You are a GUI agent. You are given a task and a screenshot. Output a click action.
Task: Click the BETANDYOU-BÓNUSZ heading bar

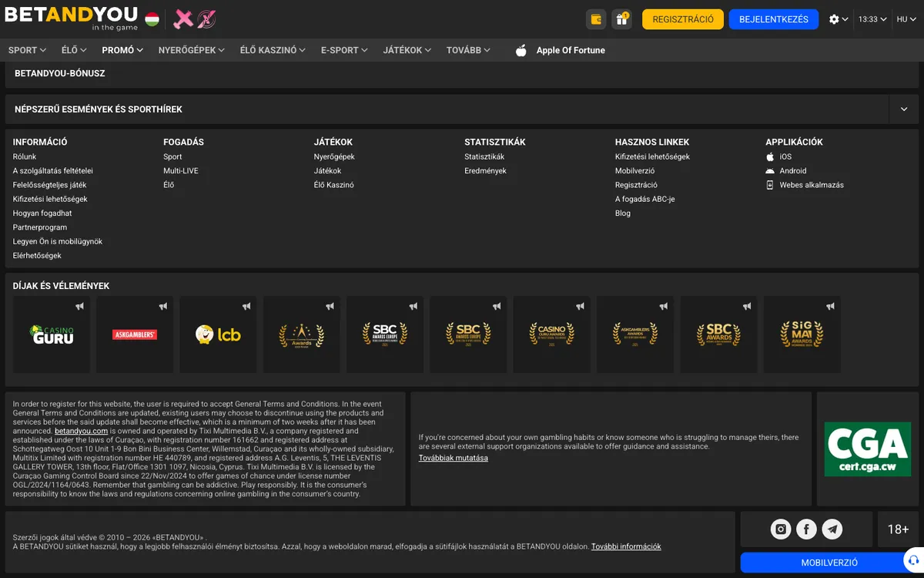click(462, 73)
